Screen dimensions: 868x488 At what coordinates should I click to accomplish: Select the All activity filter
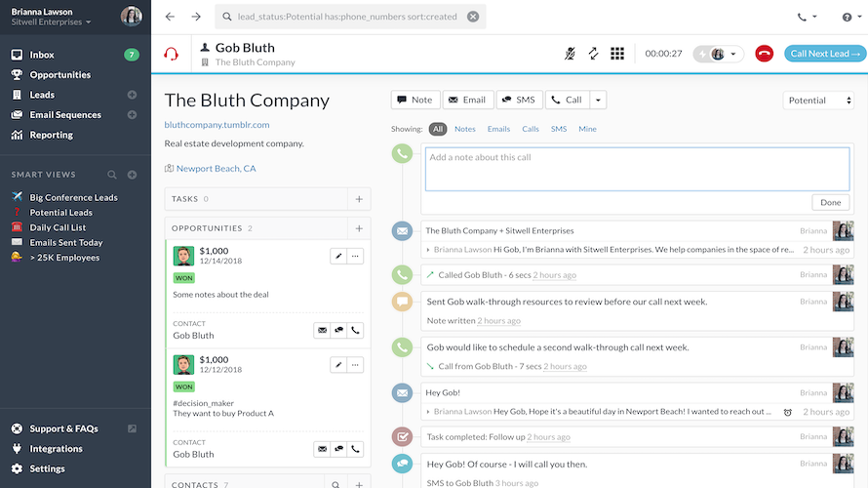438,129
